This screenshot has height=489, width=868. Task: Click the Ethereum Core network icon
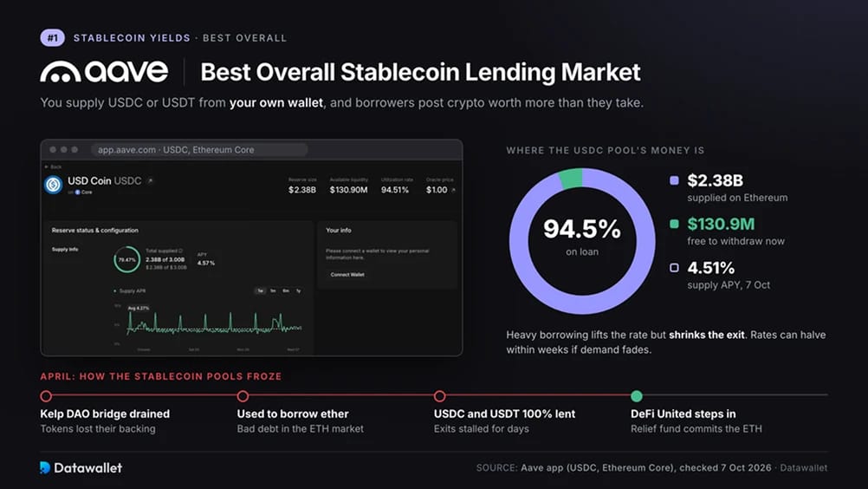pyautogui.click(x=77, y=192)
